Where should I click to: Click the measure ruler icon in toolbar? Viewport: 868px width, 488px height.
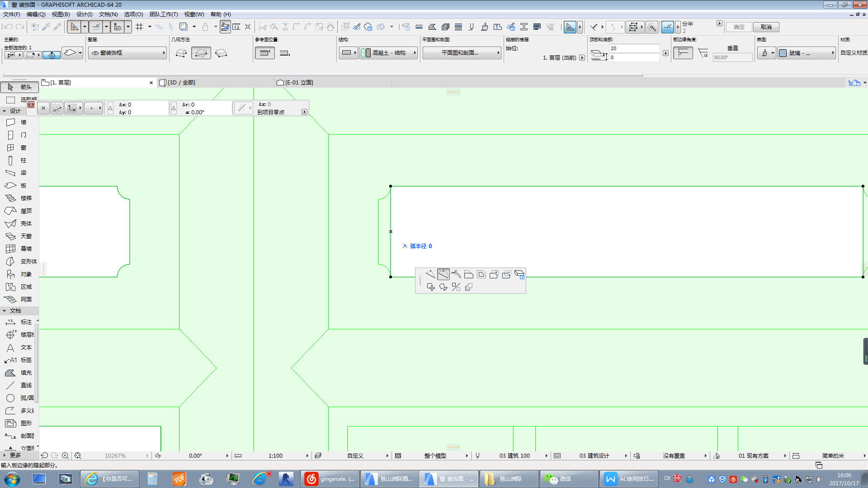(236, 27)
